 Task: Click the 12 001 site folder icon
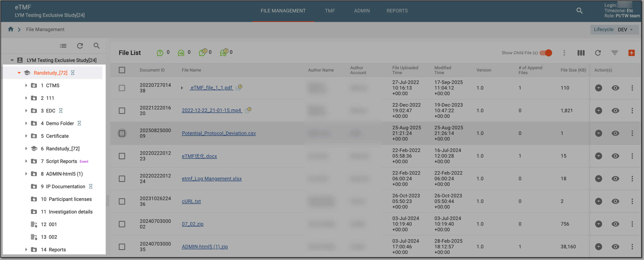[x=34, y=224]
